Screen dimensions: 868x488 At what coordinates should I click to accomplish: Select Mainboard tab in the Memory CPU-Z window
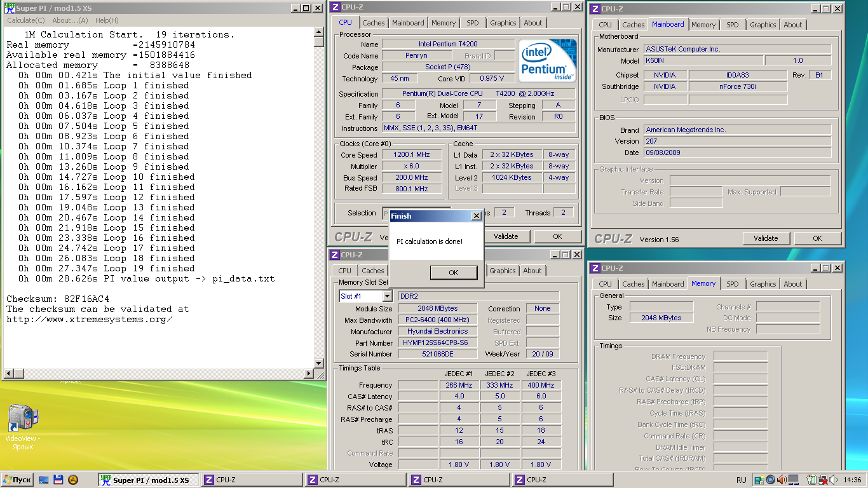coord(668,284)
